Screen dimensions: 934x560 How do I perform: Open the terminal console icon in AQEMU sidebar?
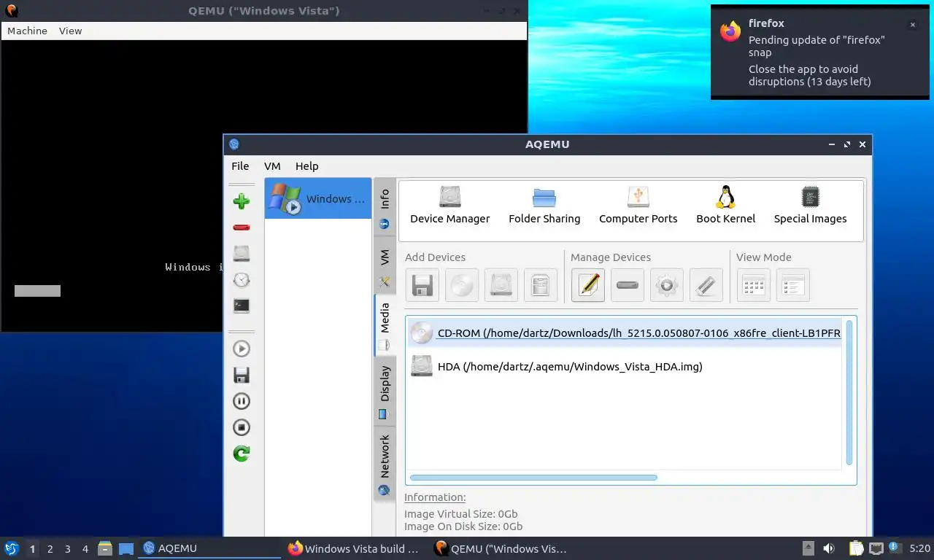(x=242, y=306)
